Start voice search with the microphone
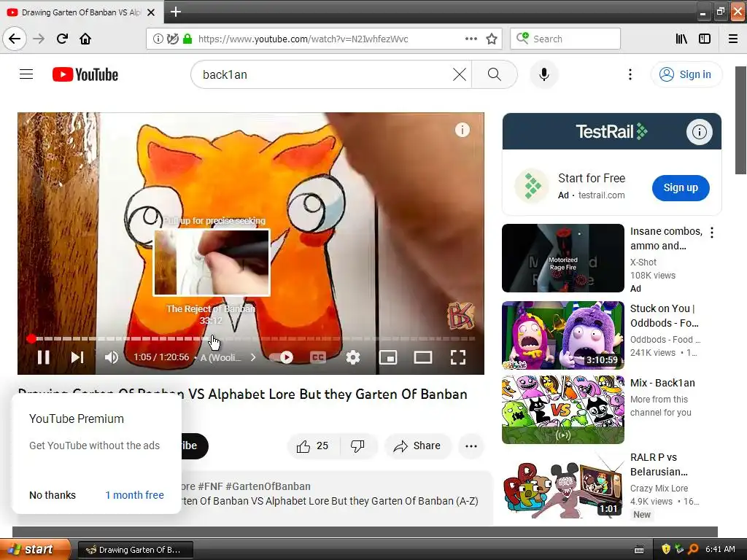Viewport: 747px width, 560px height. coord(543,74)
